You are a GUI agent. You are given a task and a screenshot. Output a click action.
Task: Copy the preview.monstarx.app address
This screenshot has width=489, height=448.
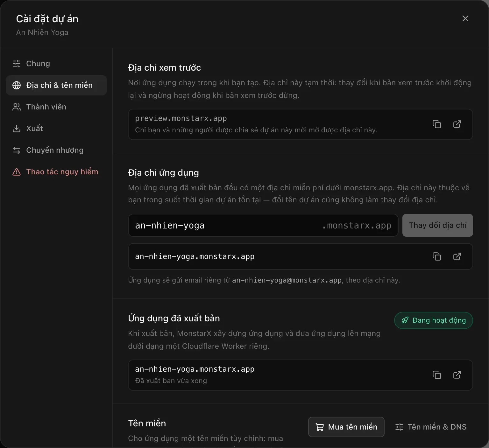point(437,124)
